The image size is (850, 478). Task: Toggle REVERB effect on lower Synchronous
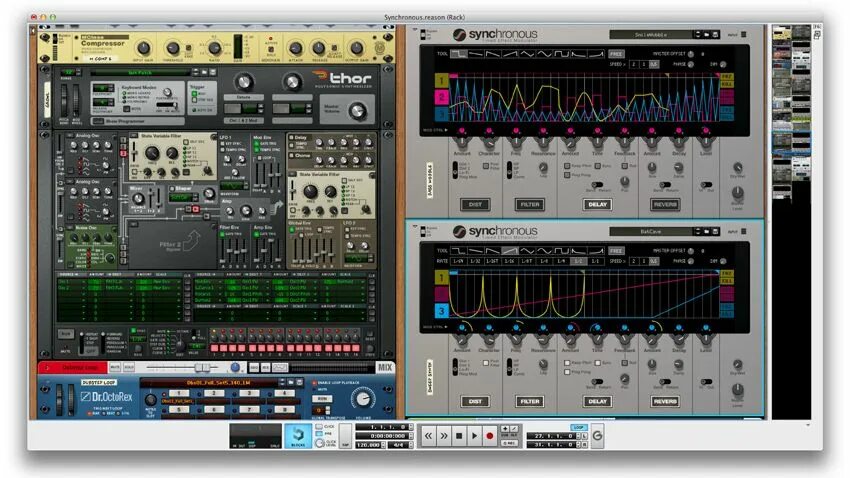tap(665, 401)
